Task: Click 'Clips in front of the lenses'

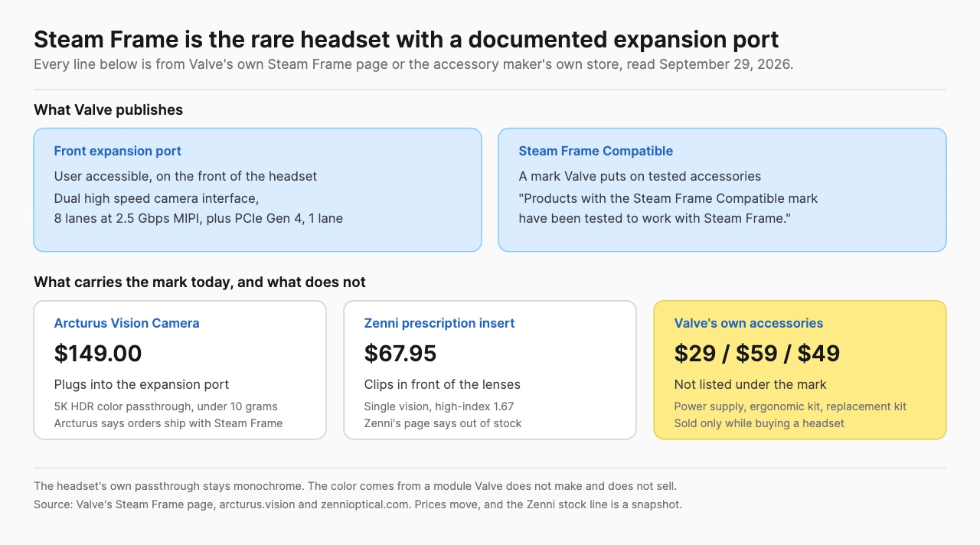Action: [x=442, y=384]
